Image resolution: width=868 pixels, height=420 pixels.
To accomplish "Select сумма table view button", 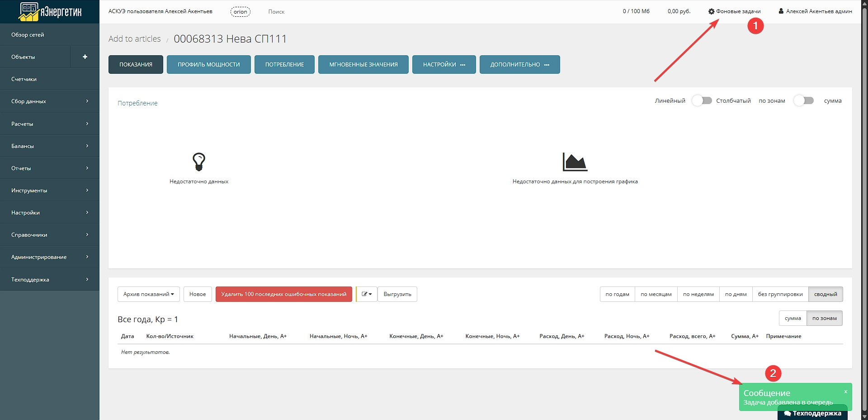I will click(x=793, y=318).
